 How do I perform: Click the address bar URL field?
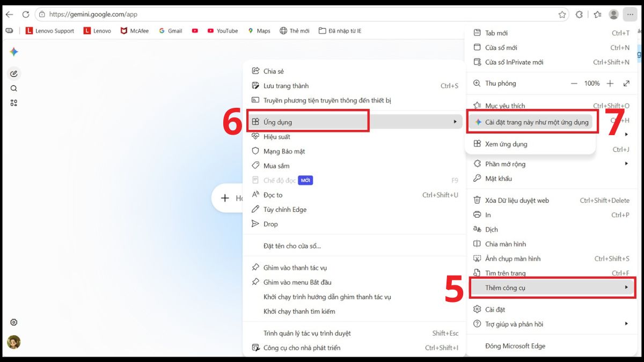[x=301, y=14]
